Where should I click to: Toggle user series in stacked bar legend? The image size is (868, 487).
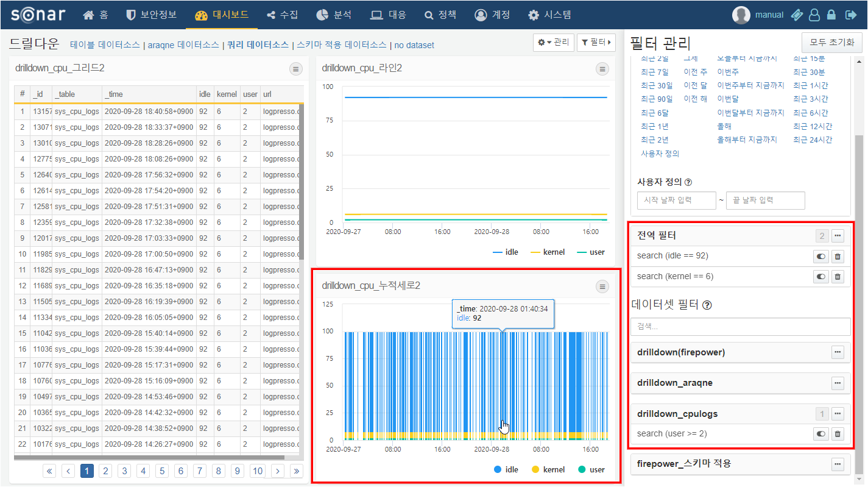click(x=591, y=470)
